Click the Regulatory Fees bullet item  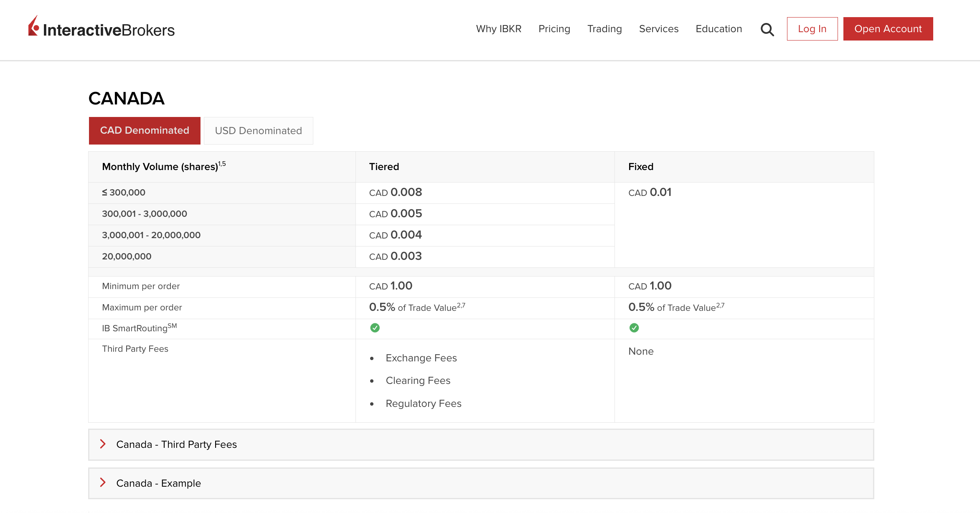pyautogui.click(x=424, y=404)
